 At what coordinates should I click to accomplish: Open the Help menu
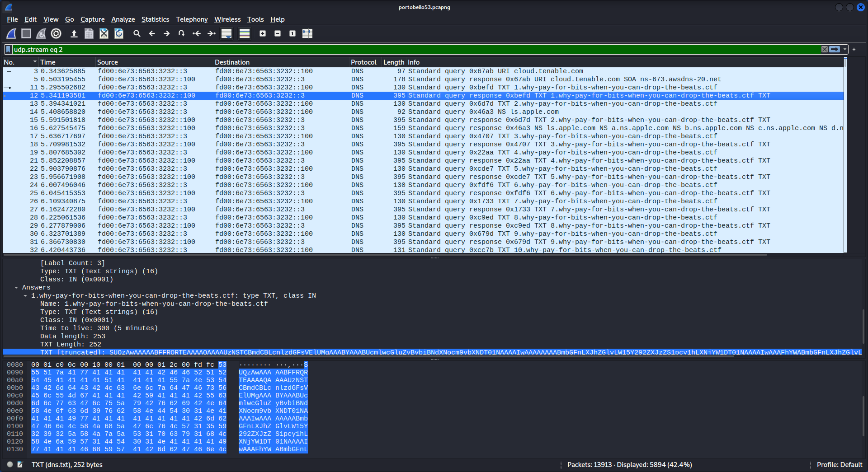(277, 19)
